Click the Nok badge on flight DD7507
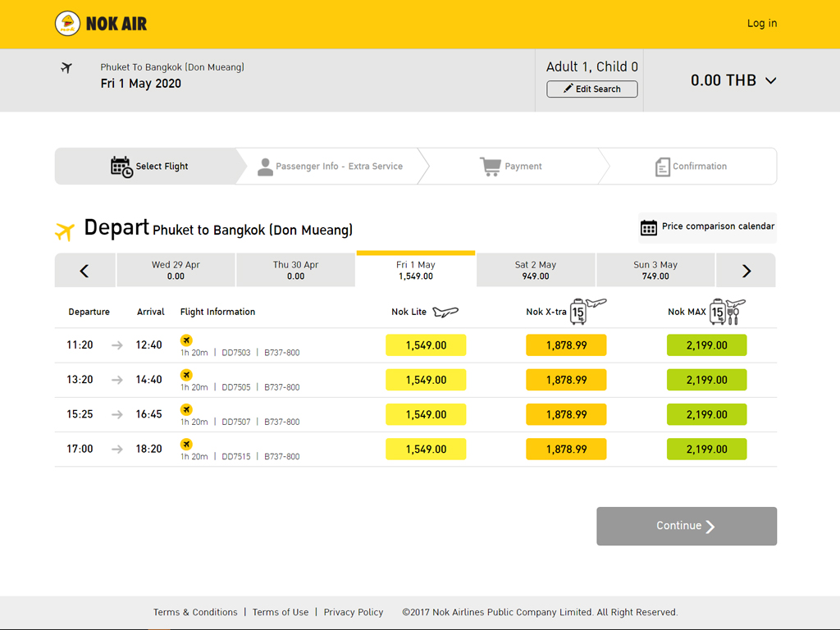The image size is (840, 630). pyautogui.click(x=186, y=410)
